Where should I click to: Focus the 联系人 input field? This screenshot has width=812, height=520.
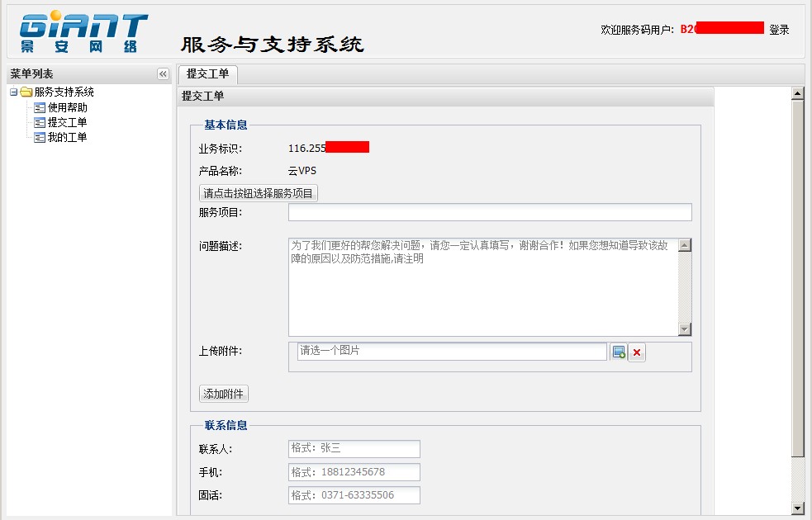pos(354,449)
